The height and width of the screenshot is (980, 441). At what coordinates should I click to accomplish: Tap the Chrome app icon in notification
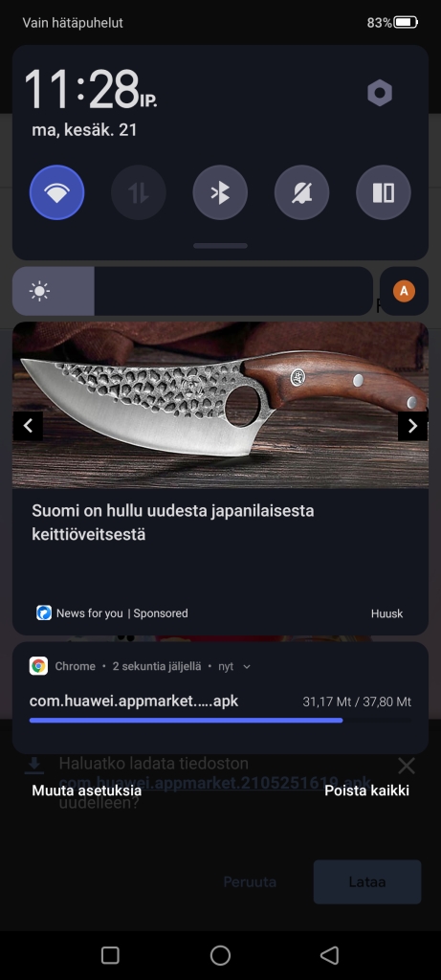[38, 666]
